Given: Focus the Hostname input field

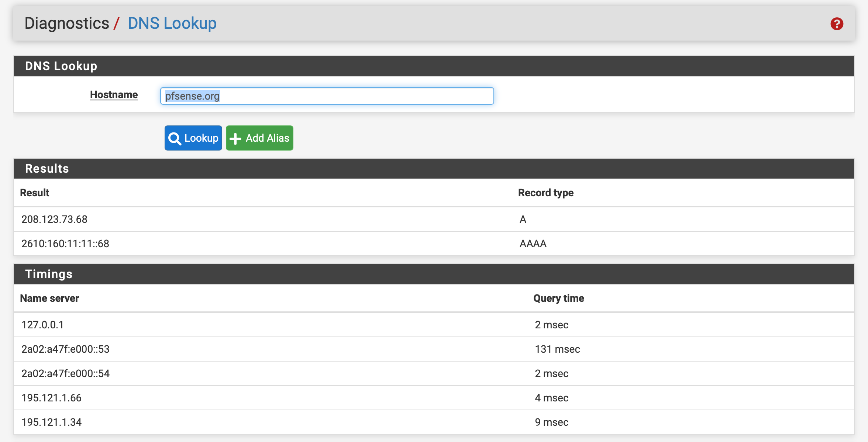Looking at the screenshot, I should 327,96.
